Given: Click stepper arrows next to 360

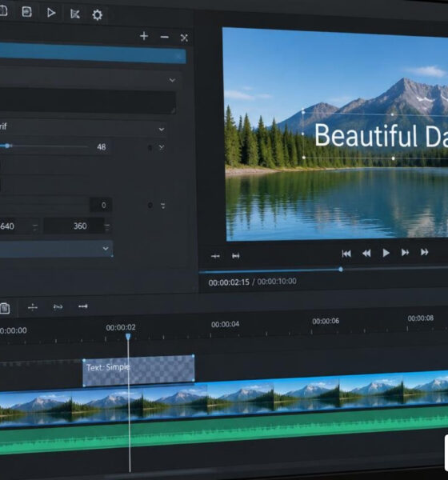Looking at the screenshot, I should (x=107, y=226).
